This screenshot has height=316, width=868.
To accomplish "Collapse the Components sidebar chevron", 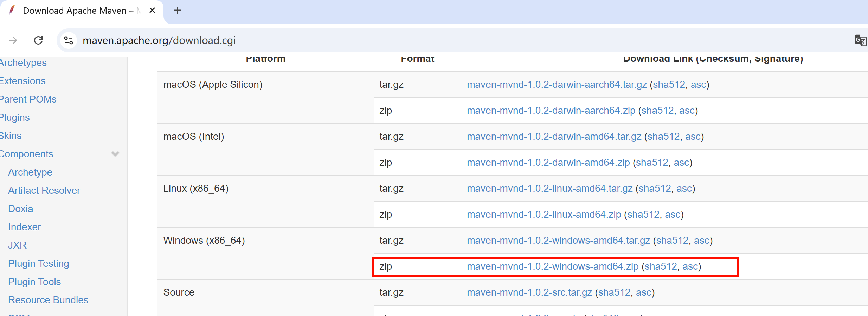I will (x=115, y=154).
